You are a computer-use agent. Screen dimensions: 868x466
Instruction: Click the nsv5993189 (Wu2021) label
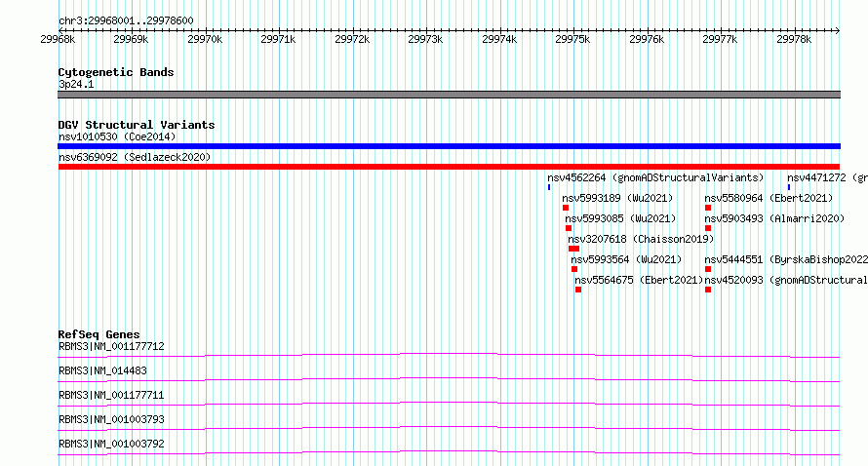click(x=617, y=198)
